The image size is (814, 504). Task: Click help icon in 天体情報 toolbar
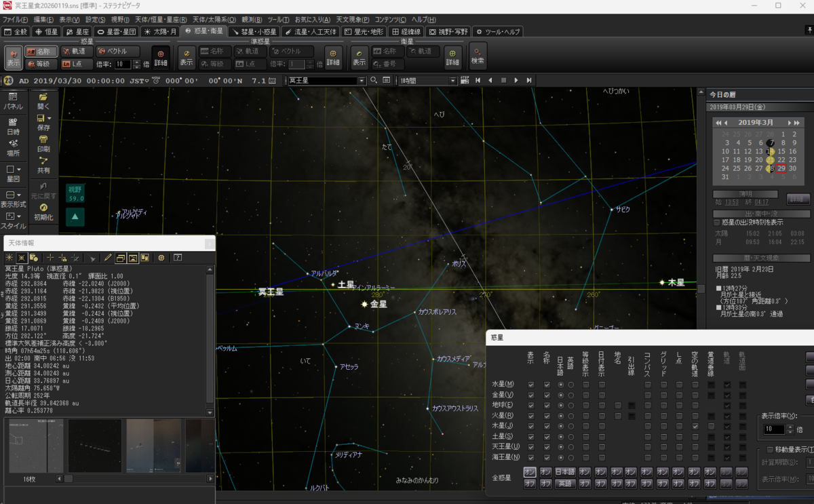click(x=178, y=258)
